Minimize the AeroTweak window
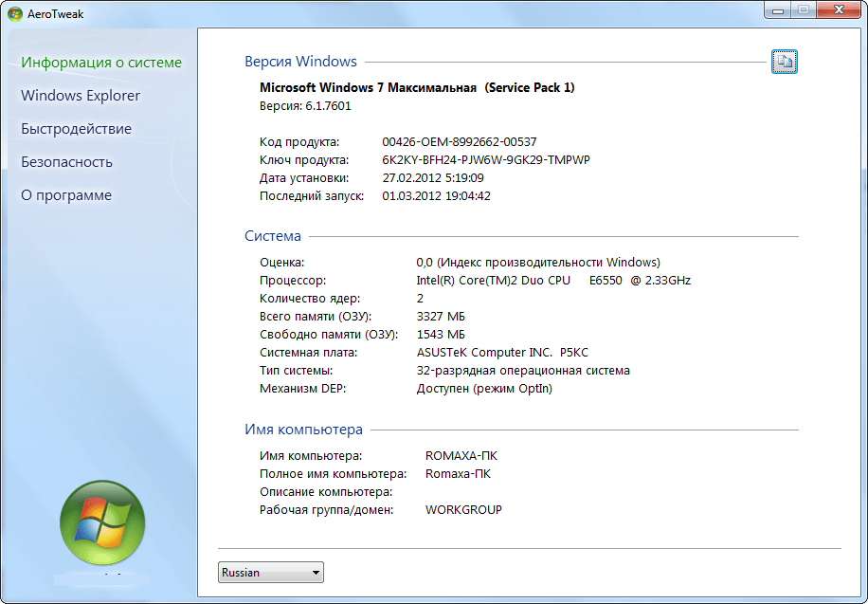This screenshot has width=868, height=604. tap(777, 9)
